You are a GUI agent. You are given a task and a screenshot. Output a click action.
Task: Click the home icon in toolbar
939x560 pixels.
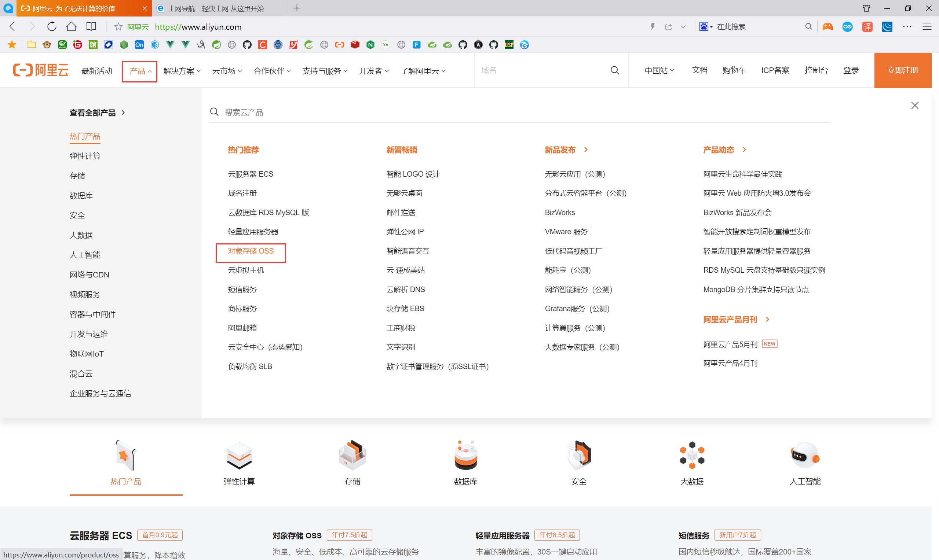(x=72, y=26)
